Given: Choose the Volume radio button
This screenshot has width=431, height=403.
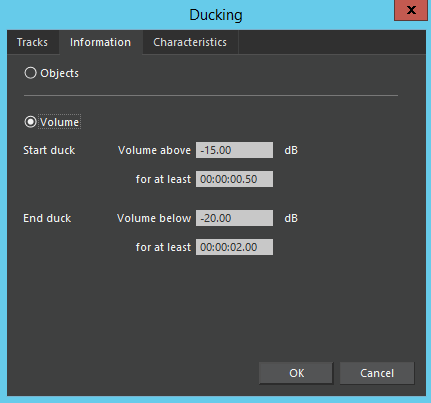Looking at the screenshot, I should tap(30, 122).
